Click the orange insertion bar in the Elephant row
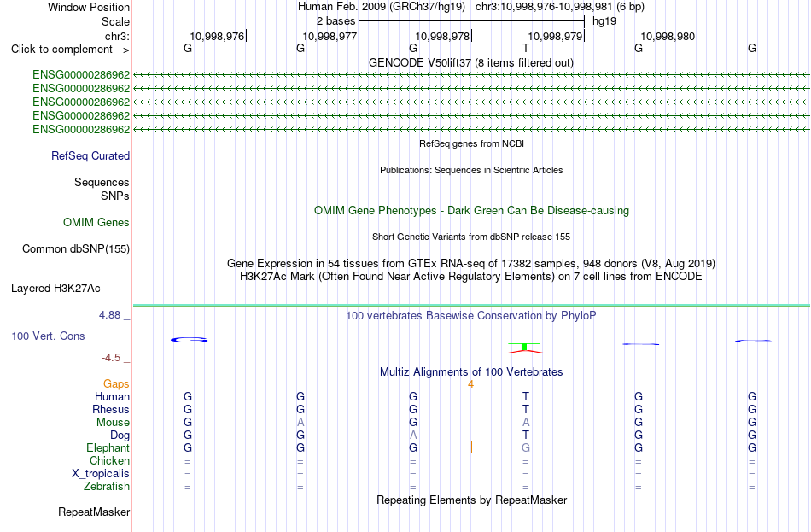Viewport: 811px width, 532px height. (471, 447)
